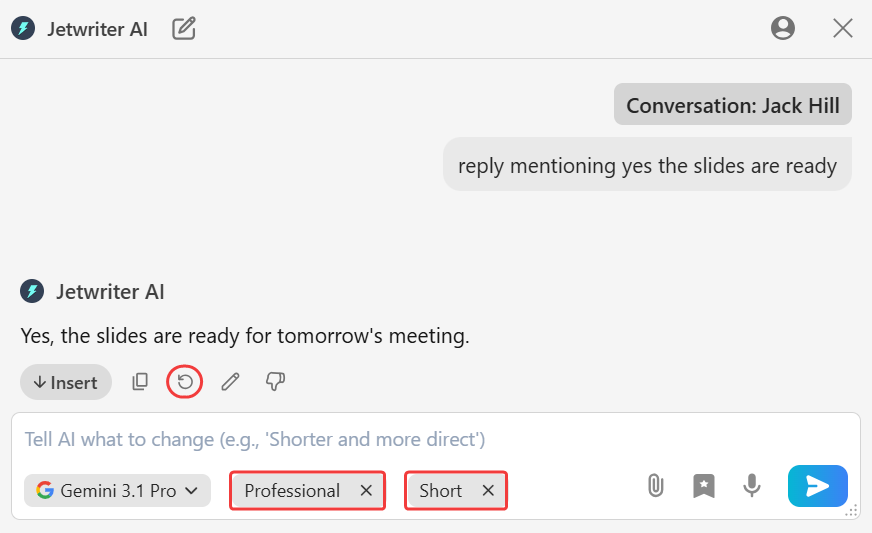Select the Professional tone chip
The image size is (872, 533).
292,491
